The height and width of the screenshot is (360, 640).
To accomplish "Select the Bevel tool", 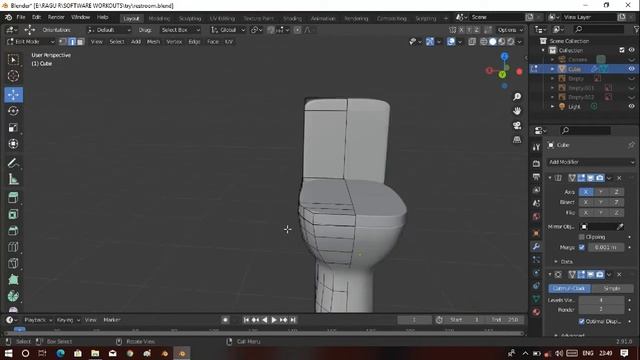I will click(13, 231).
